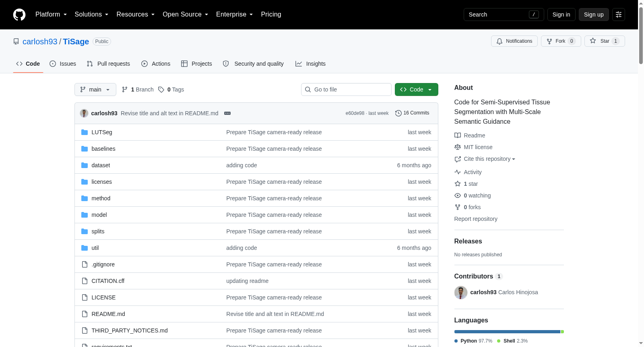Click the THIRD_PARTY_NOTICES.md file icon
Screen dimensions: 644x347
(x=85, y=330)
